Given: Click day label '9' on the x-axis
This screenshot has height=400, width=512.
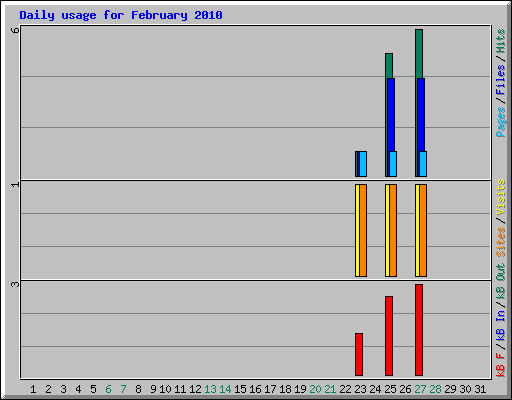Looking at the screenshot, I should (x=153, y=389).
